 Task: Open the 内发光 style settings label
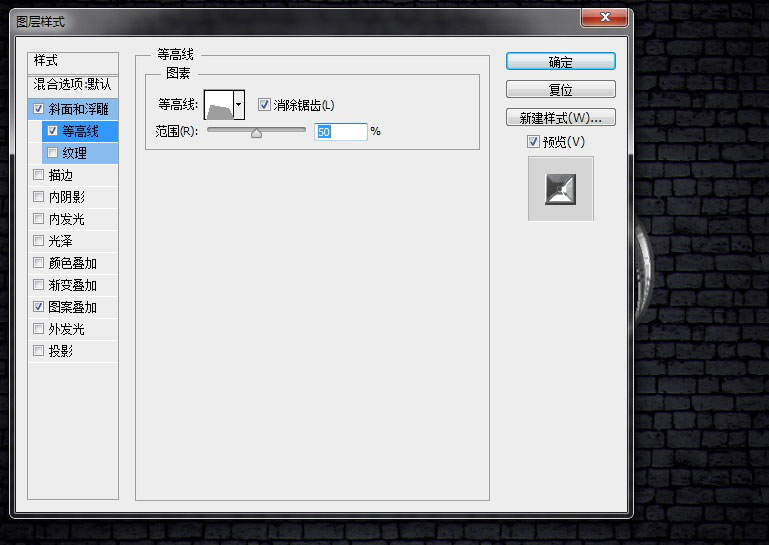(67, 219)
